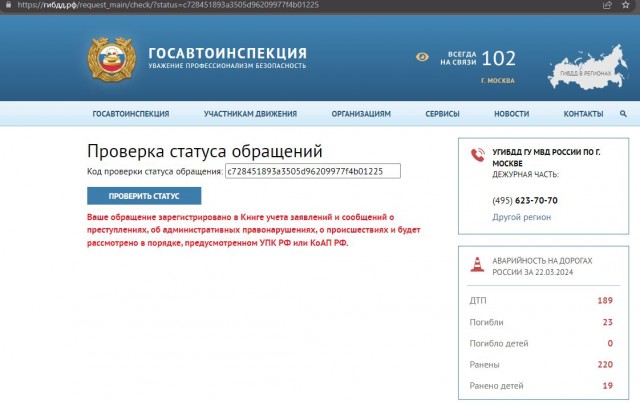This screenshot has width=640, height=403.
Task: Click the Проверка статуса обращений heading
Action: (x=204, y=151)
